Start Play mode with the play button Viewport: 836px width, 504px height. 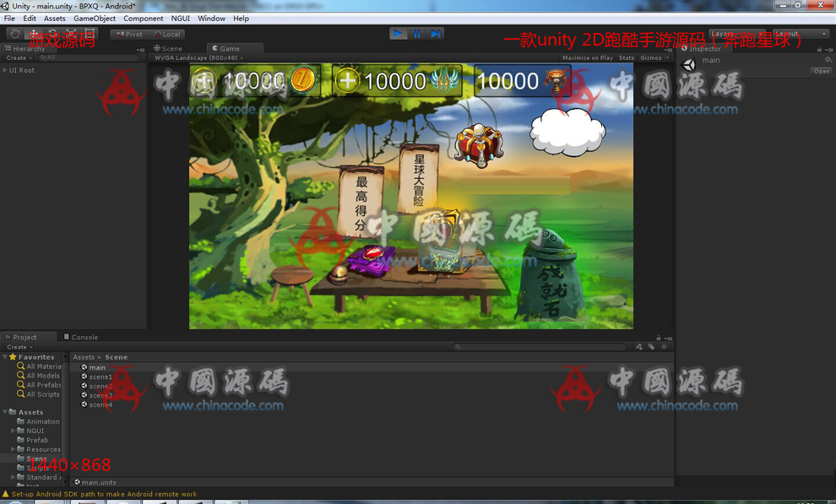tap(398, 34)
